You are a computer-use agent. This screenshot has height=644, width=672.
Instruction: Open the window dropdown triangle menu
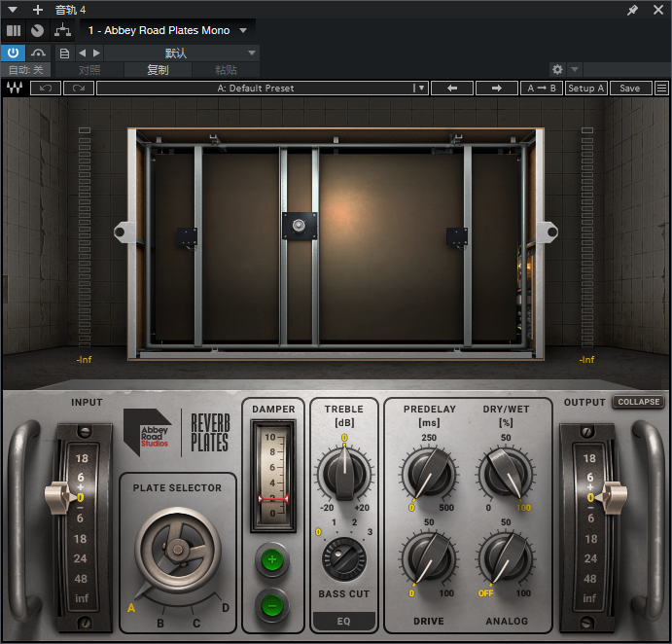point(13,10)
